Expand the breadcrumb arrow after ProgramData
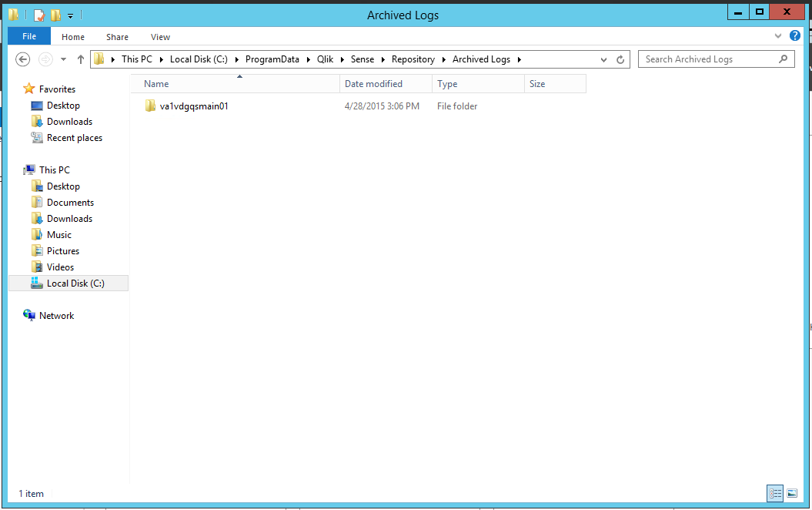812x510 pixels. point(308,59)
